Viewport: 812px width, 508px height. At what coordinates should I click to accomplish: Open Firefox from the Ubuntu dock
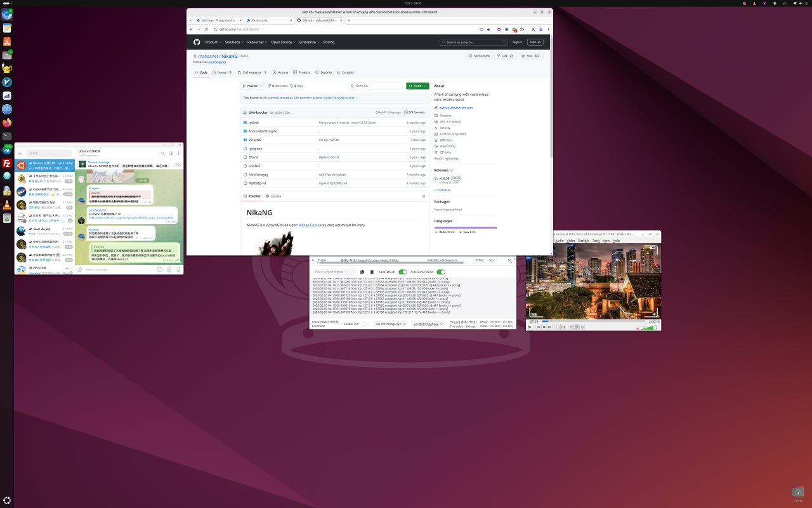point(7,123)
